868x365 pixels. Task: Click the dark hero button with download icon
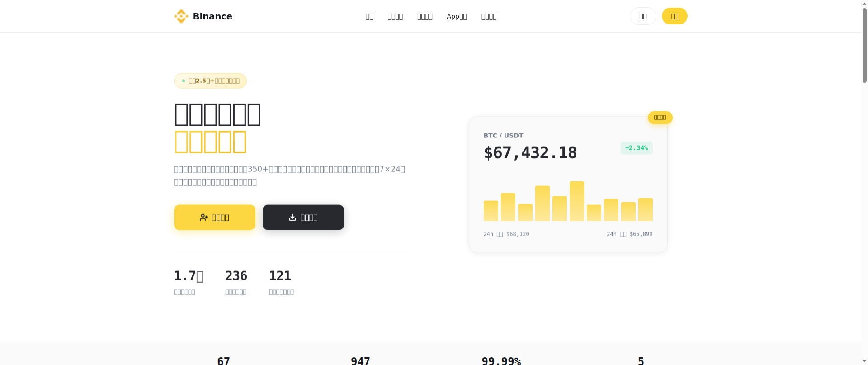click(x=303, y=218)
